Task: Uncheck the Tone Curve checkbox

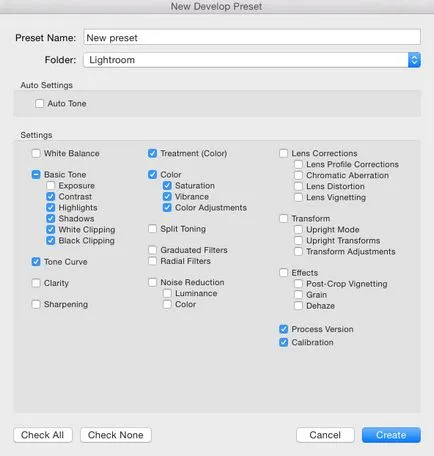Action: pyautogui.click(x=36, y=262)
